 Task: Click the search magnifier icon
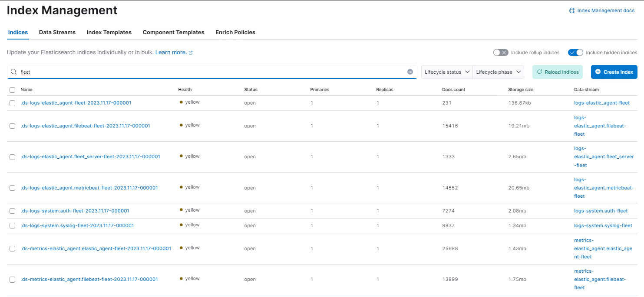coord(13,72)
